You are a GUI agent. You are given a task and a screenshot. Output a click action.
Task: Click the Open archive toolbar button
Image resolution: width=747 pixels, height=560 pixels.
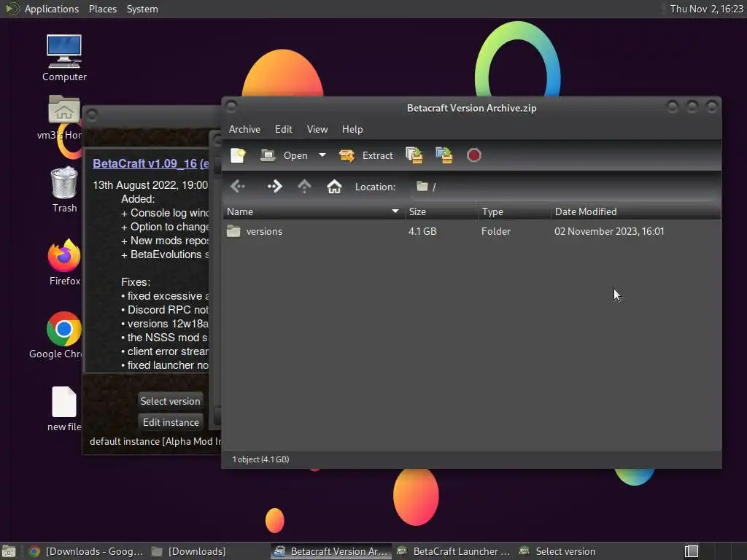(x=284, y=155)
